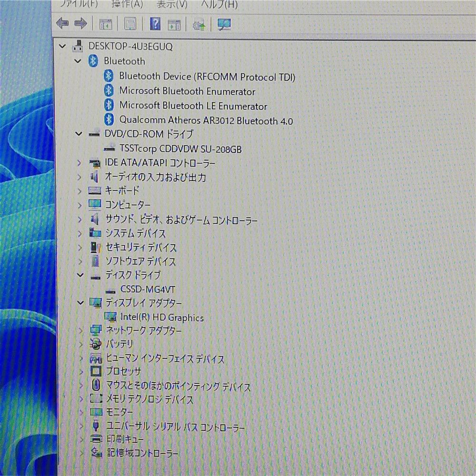Expand IDE ATA/ATAPI コントローラー category
The height and width of the screenshot is (476, 476).
[x=79, y=163]
